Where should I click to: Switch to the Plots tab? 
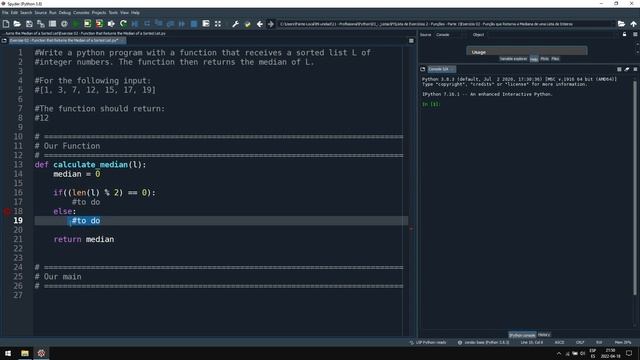tap(544, 59)
